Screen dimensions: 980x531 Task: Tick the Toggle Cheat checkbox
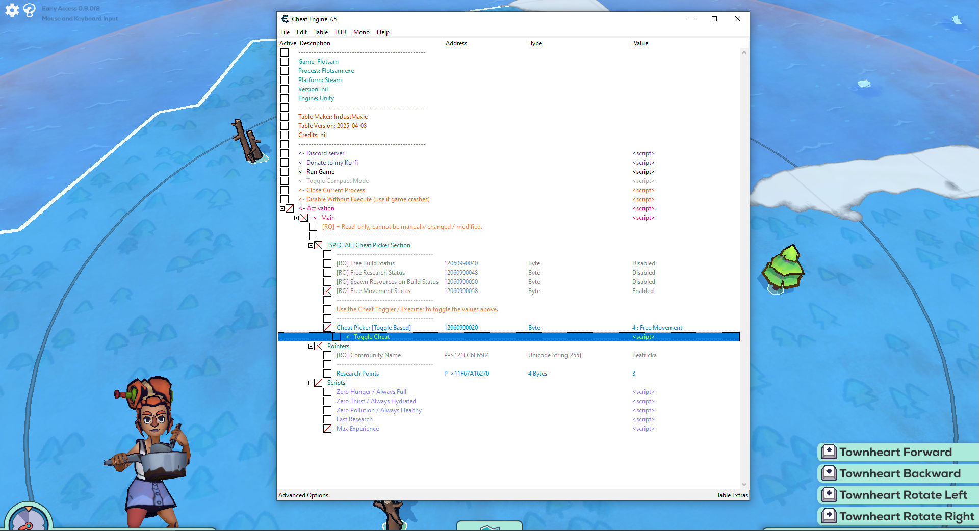337,337
